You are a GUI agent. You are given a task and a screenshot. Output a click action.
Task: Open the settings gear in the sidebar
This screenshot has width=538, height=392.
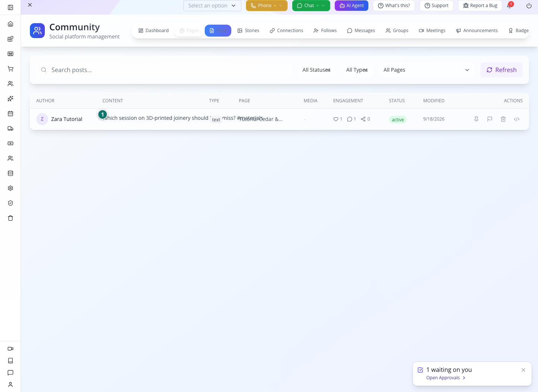point(10,188)
